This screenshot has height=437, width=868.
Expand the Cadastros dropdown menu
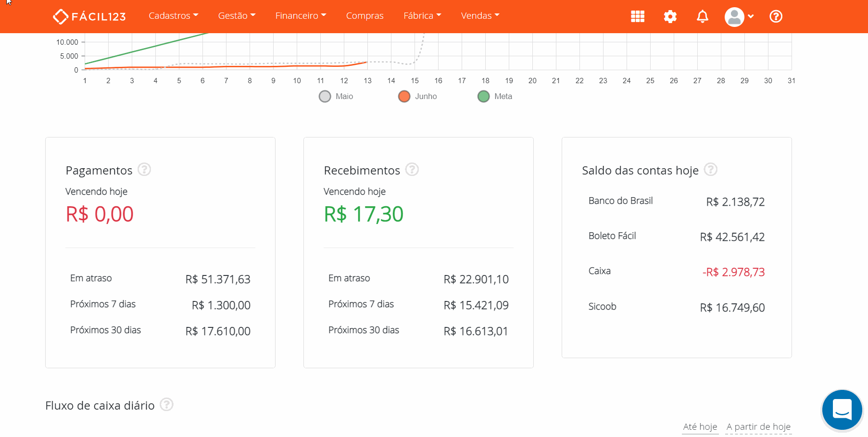pos(173,15)
